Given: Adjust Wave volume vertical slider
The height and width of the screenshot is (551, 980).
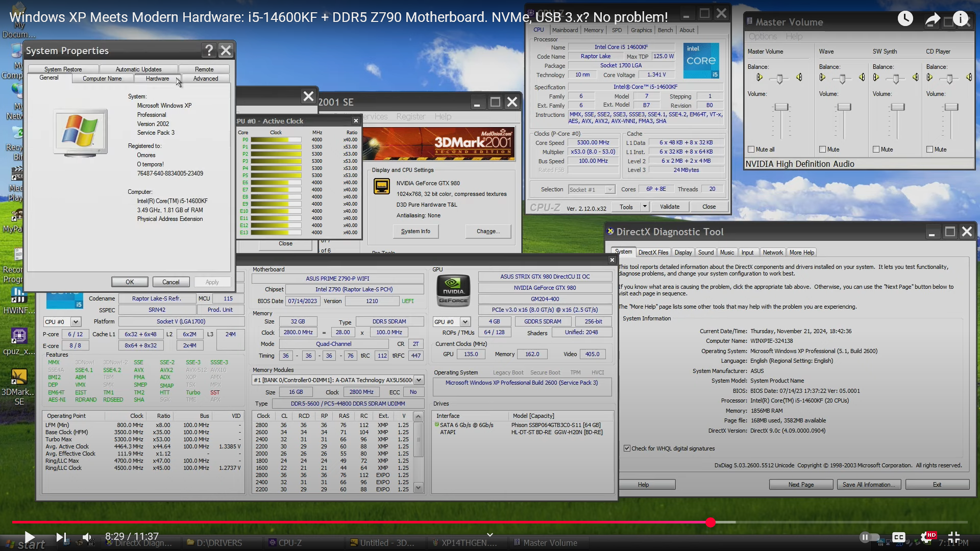Looking at the screenshot, I should pyautogui.click(x=844, y=107).
